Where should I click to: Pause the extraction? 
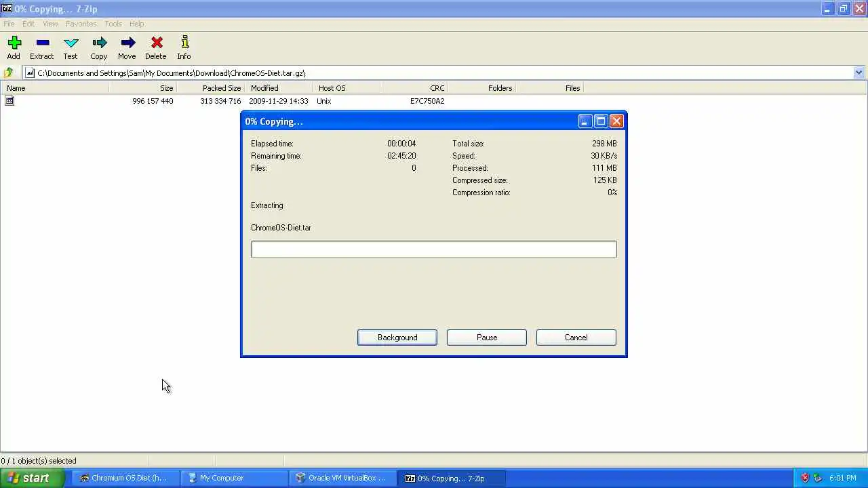(x=487, y=338)
